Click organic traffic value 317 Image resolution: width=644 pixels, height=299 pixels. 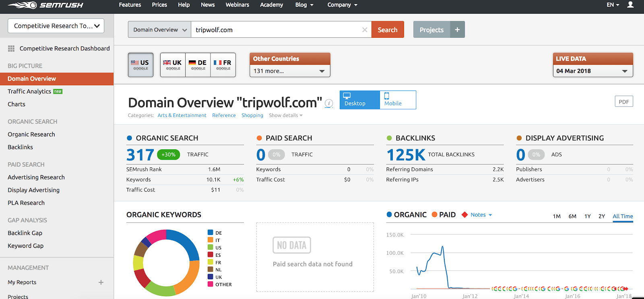tap(140, 155)
